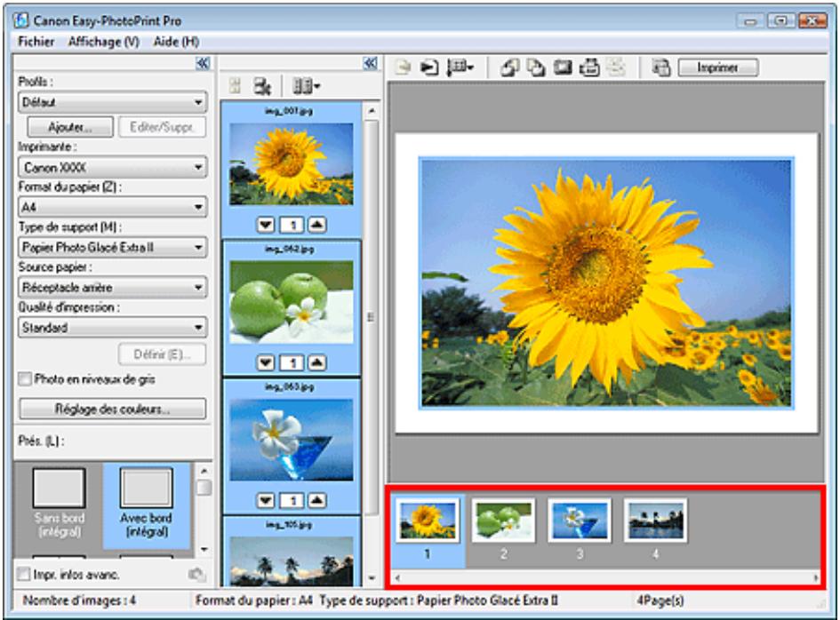Click the delete selected image icon
This screenshot has width=840, height=620.
click(x=261, y=86)
